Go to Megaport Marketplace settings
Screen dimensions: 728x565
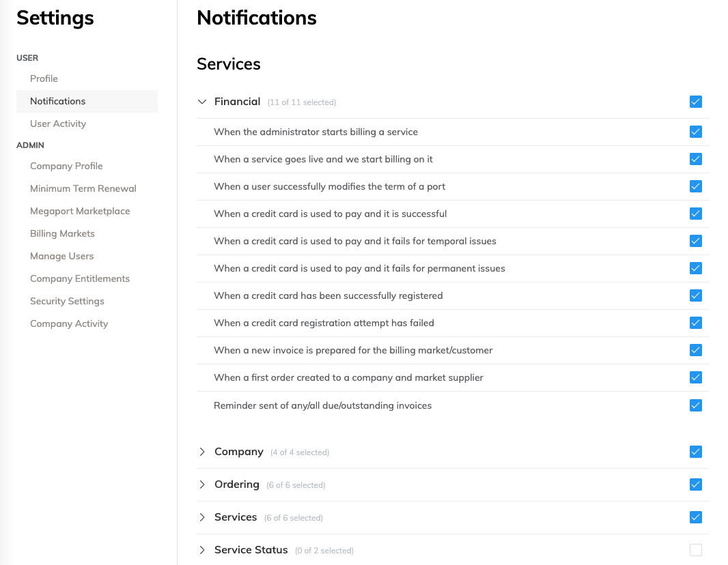pos(80,211)
